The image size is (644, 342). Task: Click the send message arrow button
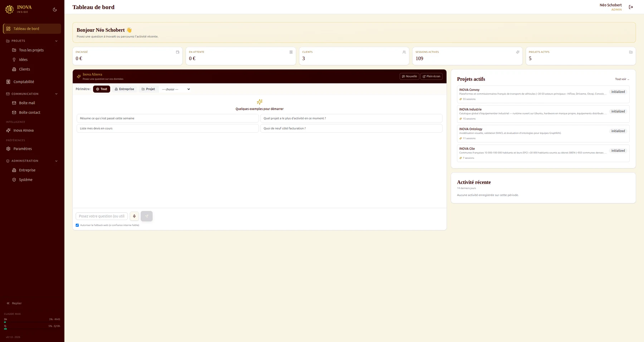coord(147,216)
